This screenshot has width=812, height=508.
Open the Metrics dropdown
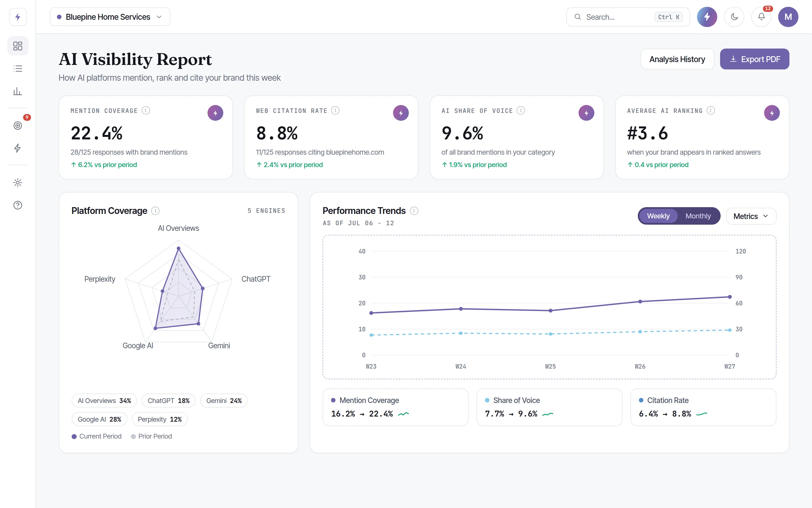(x=751, y=216)
